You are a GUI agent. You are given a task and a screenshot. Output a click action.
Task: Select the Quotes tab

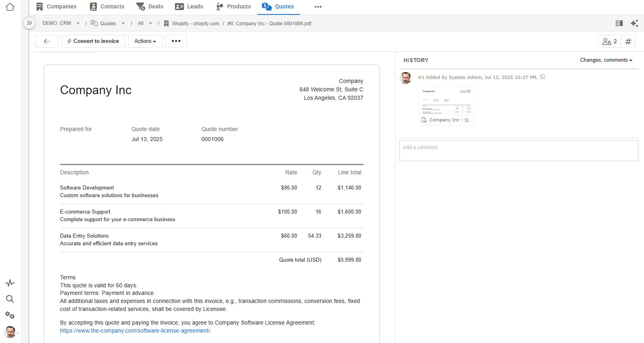click(x=278, y=7)
